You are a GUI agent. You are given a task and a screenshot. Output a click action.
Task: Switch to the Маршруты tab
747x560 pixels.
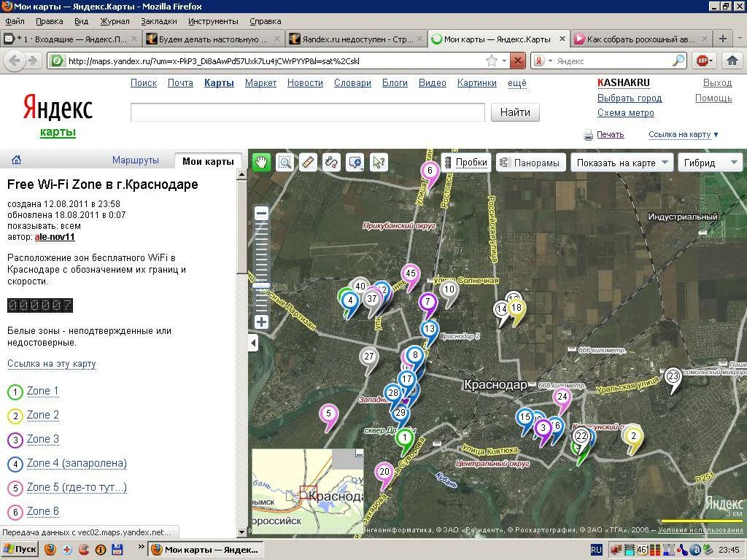pyautogui.click(x=135, y=160)
